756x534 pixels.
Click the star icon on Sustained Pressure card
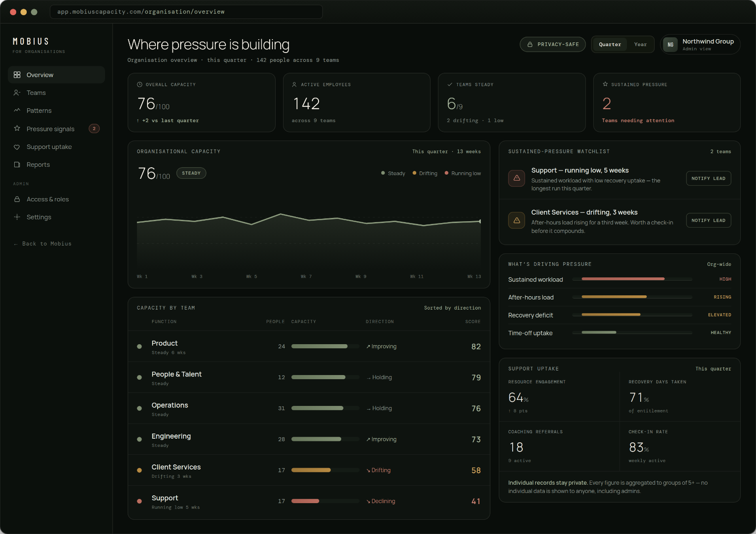coord(605,84)
